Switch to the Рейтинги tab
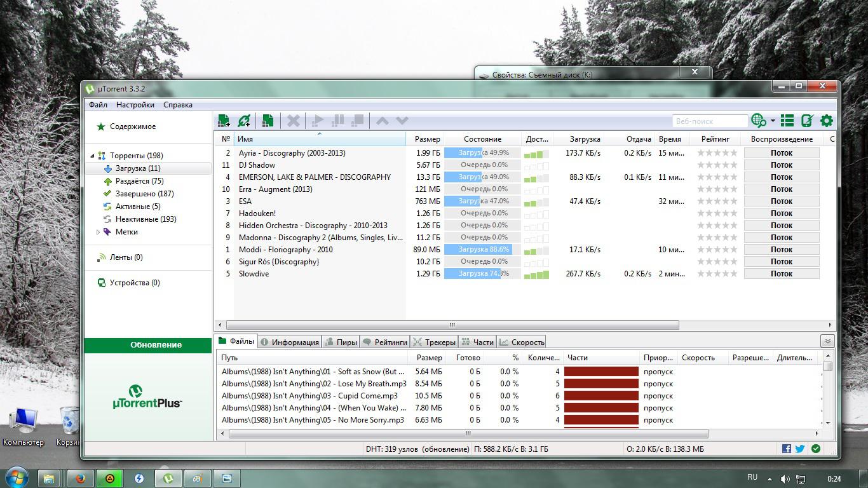Viewport: 868px width, 488px height. click(385, 342)
